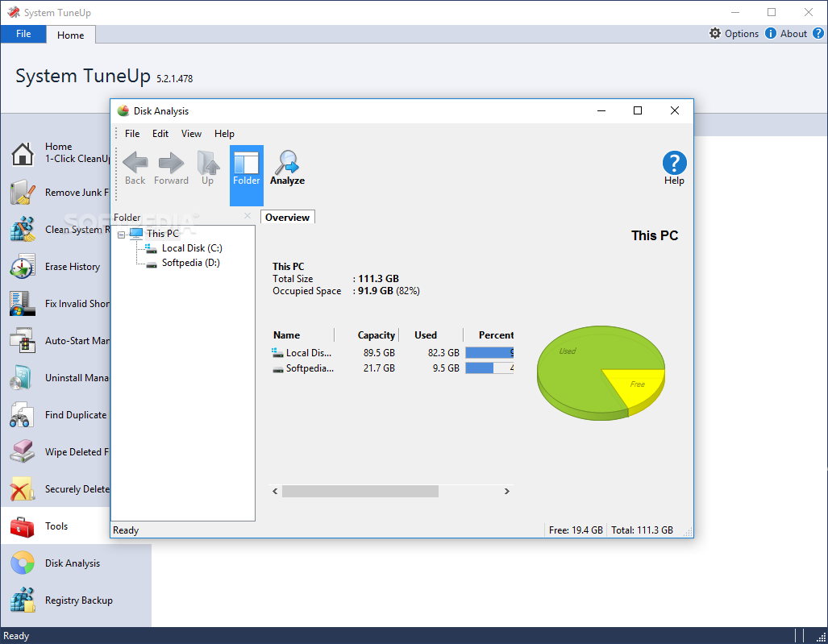Select the Home ribbon tab

pos(71,35)
